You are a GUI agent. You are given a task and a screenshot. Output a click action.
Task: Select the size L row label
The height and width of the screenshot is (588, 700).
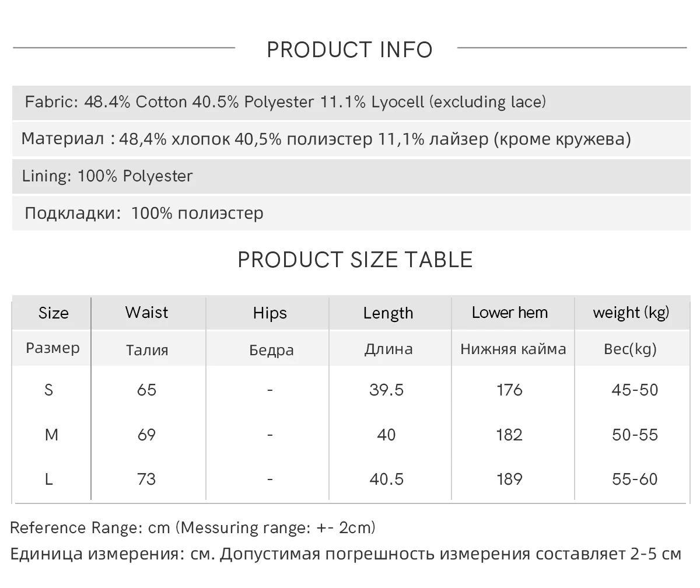point(49,479)
